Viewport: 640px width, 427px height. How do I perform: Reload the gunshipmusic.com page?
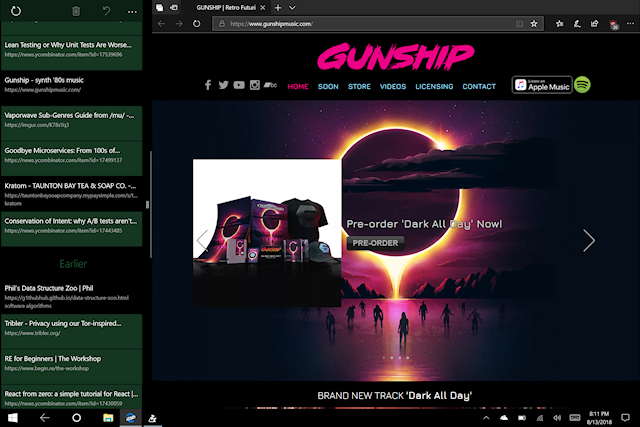click(197, 24)
